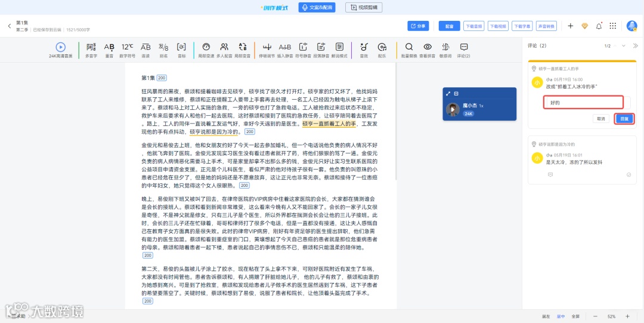Click the 下载音频 button
Image resolution: width=644 pixels, height=323 pixels.
473,26
